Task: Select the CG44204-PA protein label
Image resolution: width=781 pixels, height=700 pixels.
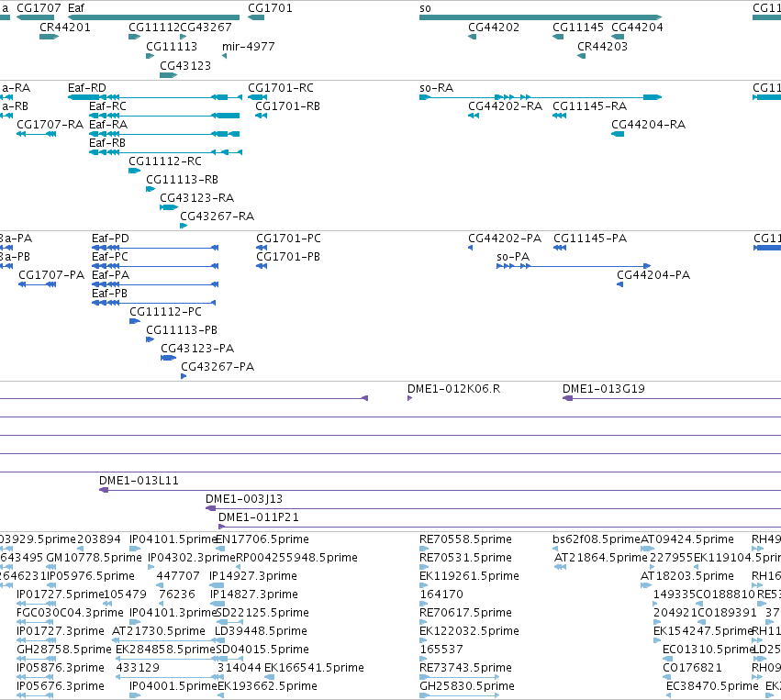Action: (x=653, y=275)
